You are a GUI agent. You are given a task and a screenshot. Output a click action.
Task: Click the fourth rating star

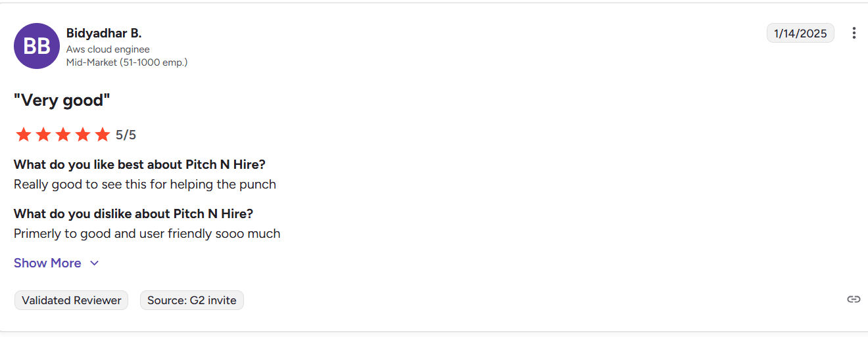[83, 135]
